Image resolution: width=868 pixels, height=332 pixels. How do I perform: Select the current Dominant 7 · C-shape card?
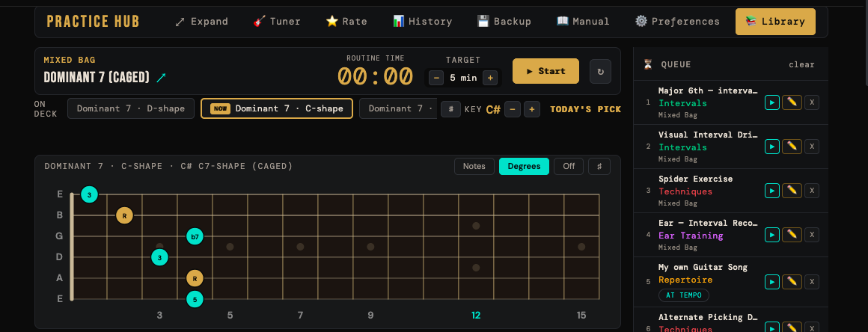tap(277, 108)
